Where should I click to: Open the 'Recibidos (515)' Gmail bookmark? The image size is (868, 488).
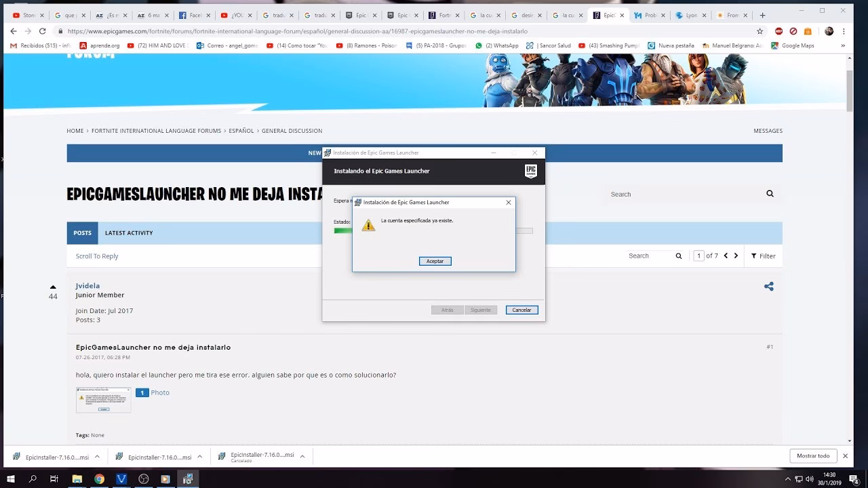[x=41, y=45]
